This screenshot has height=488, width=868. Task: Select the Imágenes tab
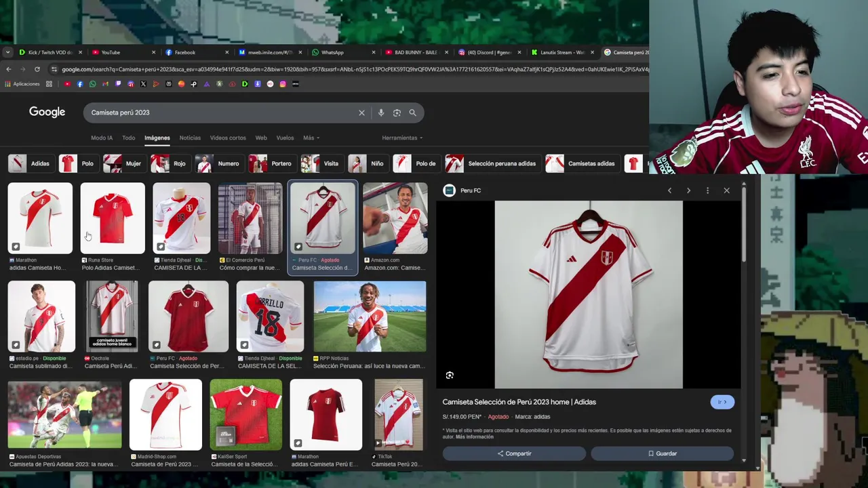coord(157,138)
